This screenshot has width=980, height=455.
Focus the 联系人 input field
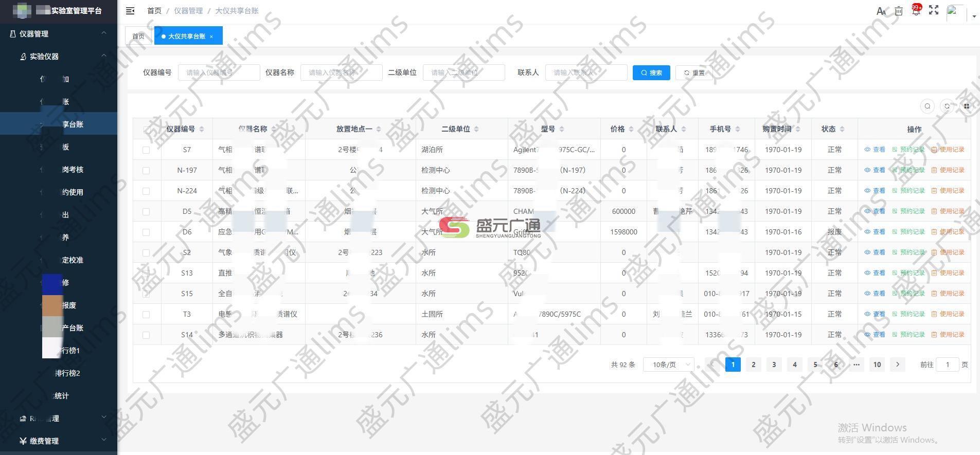586,72
